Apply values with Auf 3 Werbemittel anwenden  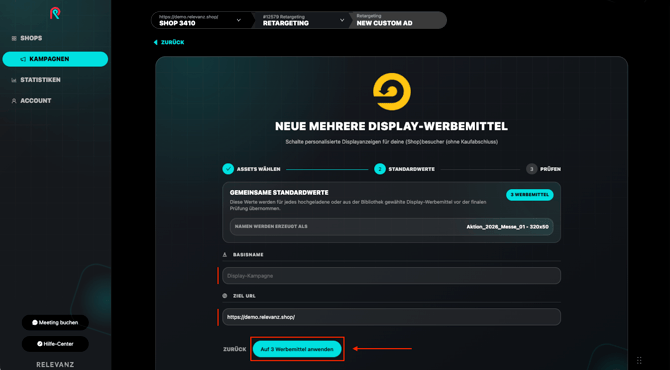[x=297, y=349]
